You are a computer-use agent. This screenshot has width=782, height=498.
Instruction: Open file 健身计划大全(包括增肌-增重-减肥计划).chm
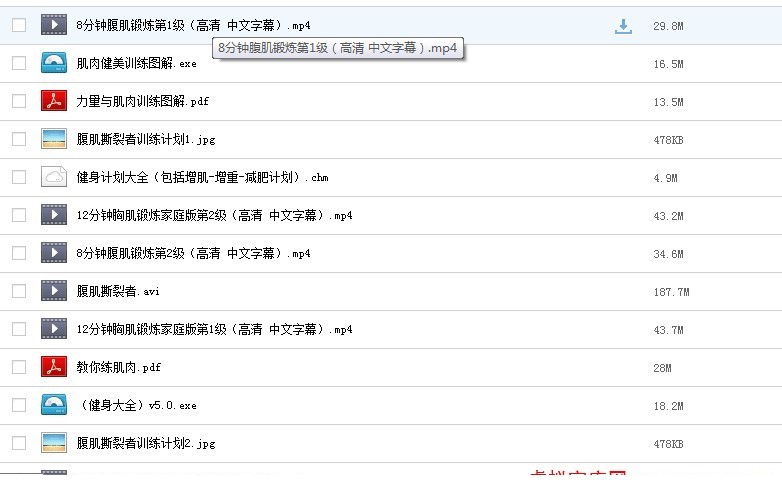click(202, 177)
